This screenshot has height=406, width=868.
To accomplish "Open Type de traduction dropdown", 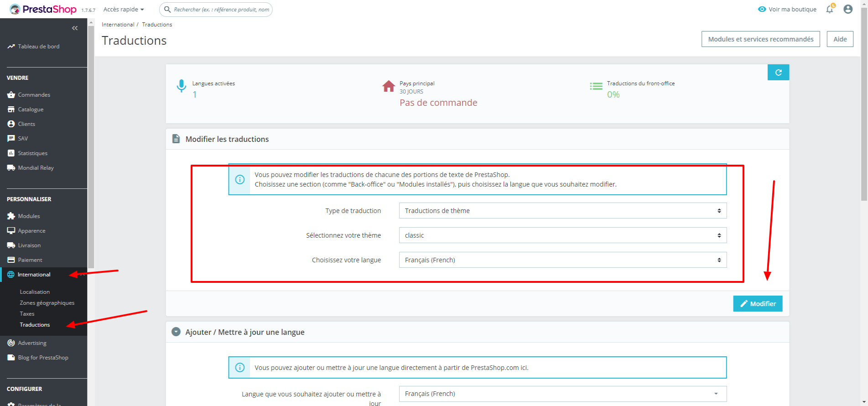I will point(562,211).
